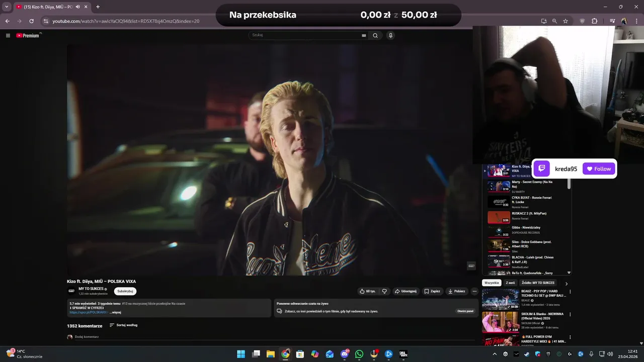Open Chrome media control playlist icon

point(612,21)
